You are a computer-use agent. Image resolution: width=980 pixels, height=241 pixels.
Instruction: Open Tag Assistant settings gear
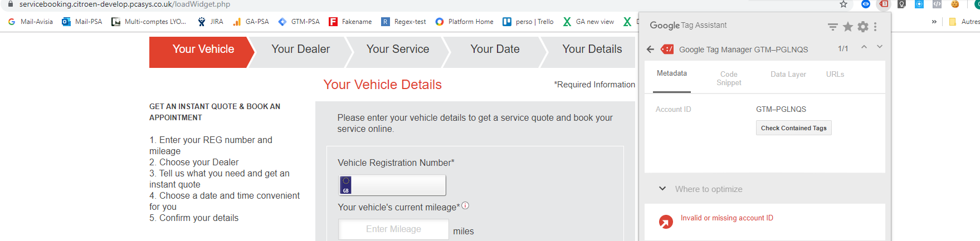(x=862, y=26)
